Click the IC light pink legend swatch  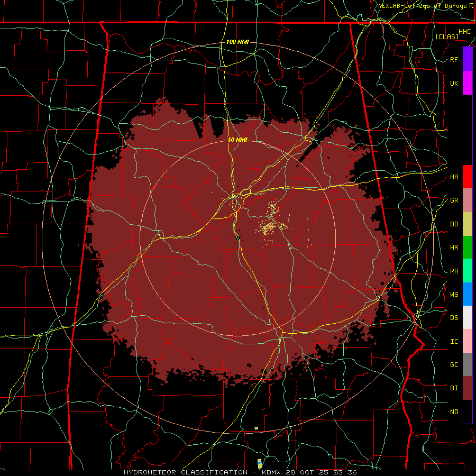coord(467,341)
